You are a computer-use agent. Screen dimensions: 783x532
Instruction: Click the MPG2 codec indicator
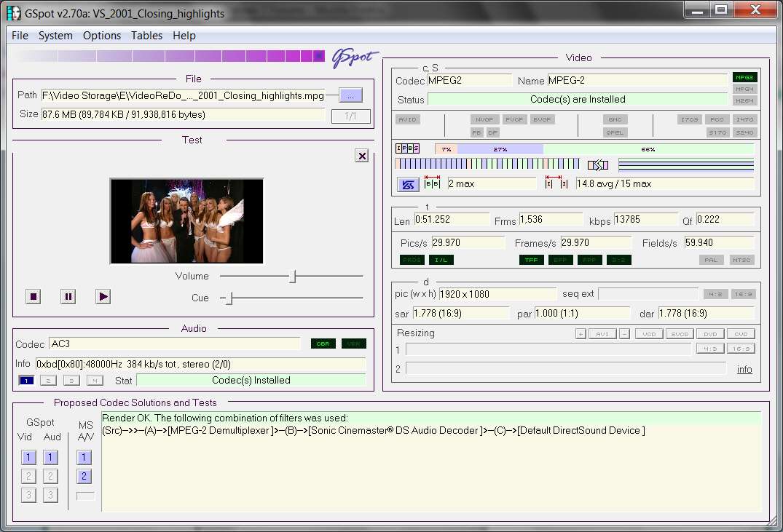(x=745, y=77)
